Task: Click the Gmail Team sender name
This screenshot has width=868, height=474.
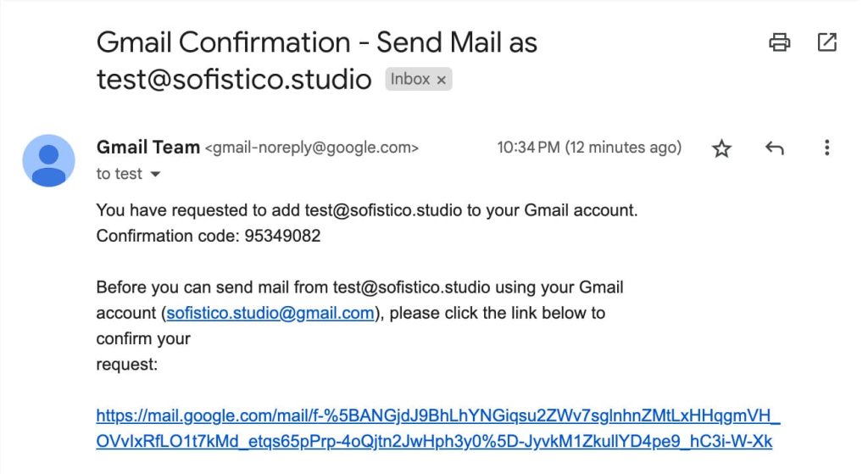Action: [148, 148]
